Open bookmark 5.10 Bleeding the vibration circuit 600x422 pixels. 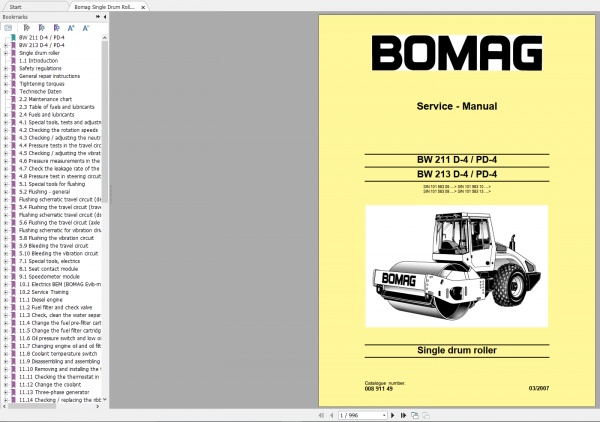(x=59, y=253)
